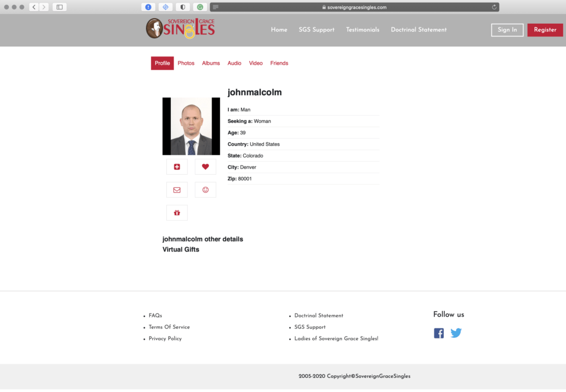Screen dimensions: 566x392
Task: Click the red heart favorite icon
Action: pos(206,167)
